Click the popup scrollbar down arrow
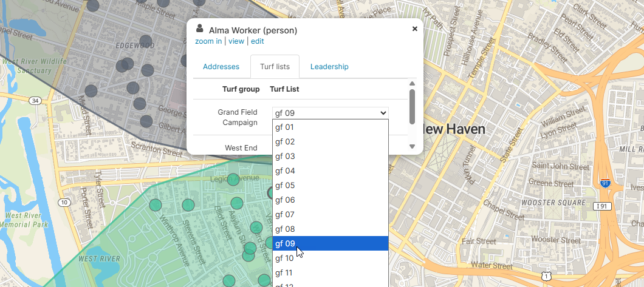Viewport: 644px width, 287px height. pyautogui.click(x=413, y=146)
